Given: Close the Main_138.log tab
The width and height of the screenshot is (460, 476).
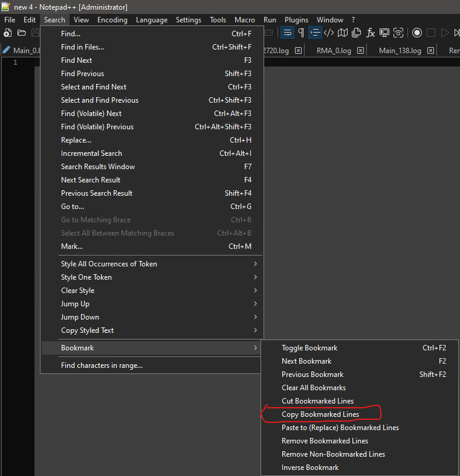Looking at the screenshot, I should click(430, 50).
